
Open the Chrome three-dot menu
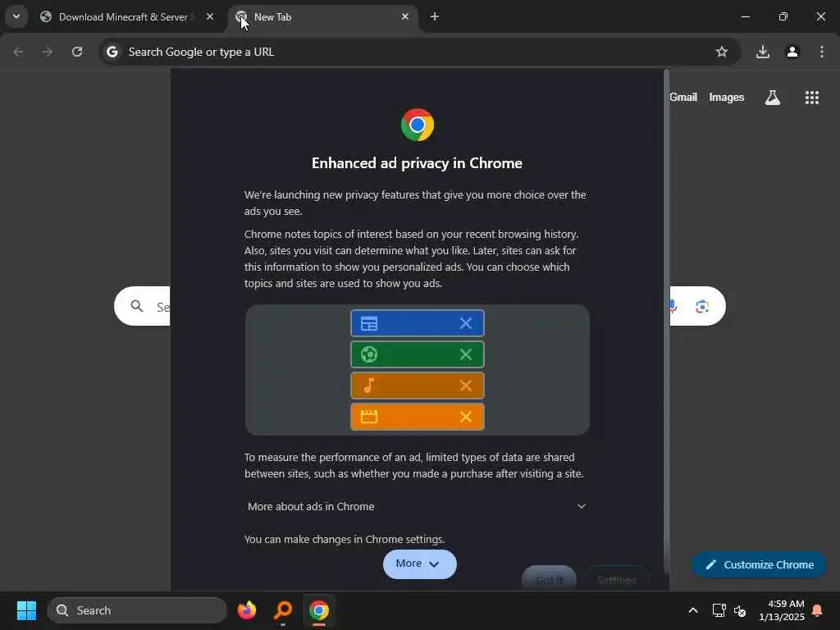[x=822, y=52]
